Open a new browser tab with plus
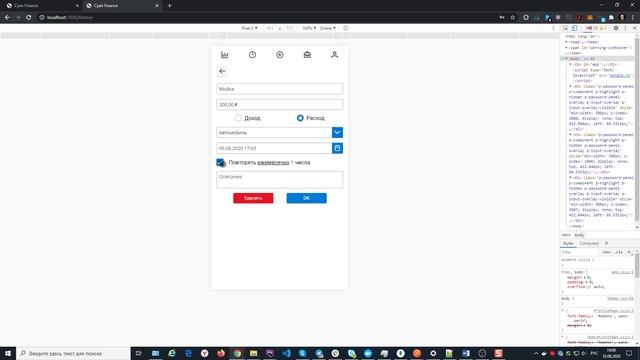 tap(169, 6)
